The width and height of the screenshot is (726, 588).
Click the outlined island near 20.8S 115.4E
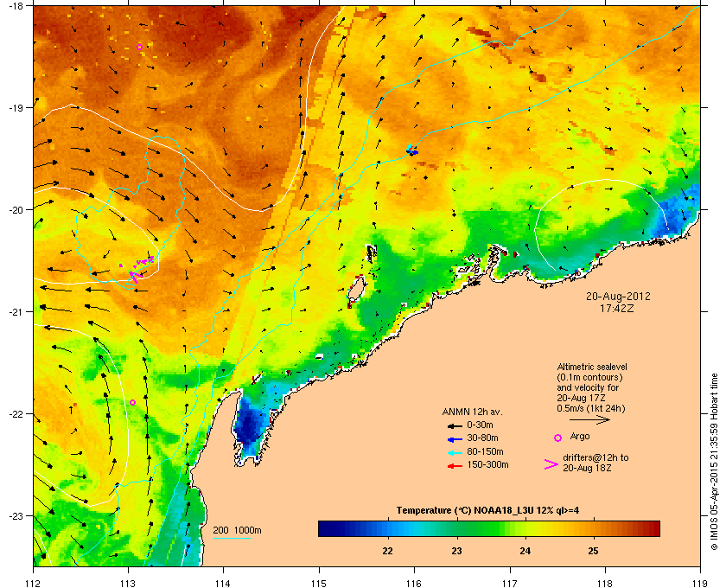tap(355, 290)
